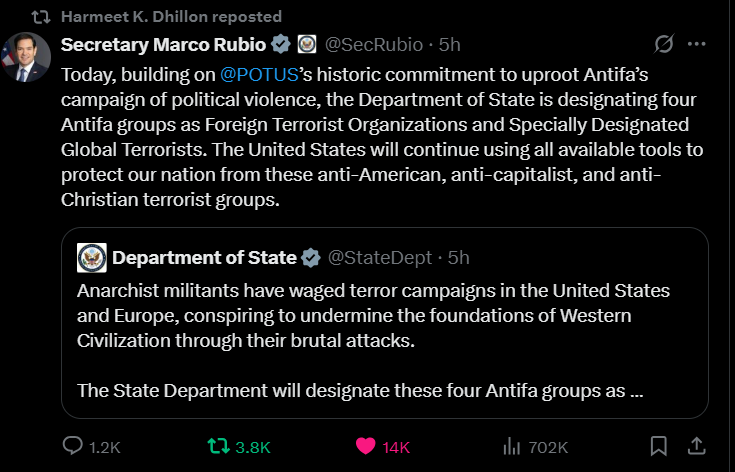The height and width of the screenshot is (472, 735).
Task: Click the repost arrows icon above the post
Action: pos(40,17)
